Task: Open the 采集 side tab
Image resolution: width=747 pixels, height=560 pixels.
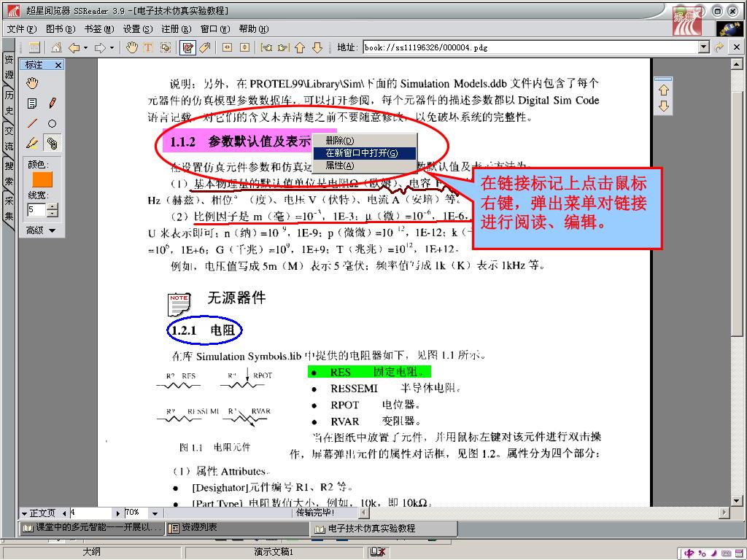Action: tap(9, 208)
